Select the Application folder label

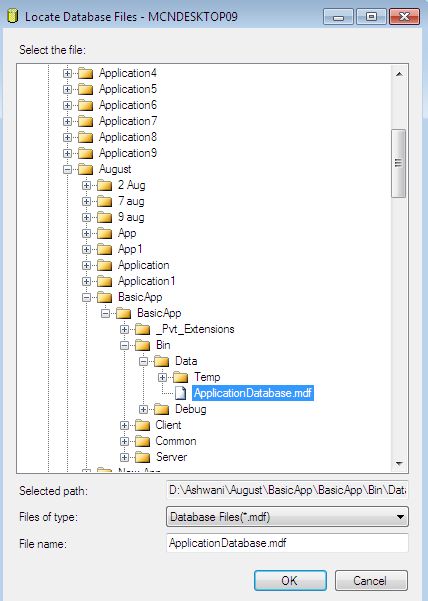(143, 265)
